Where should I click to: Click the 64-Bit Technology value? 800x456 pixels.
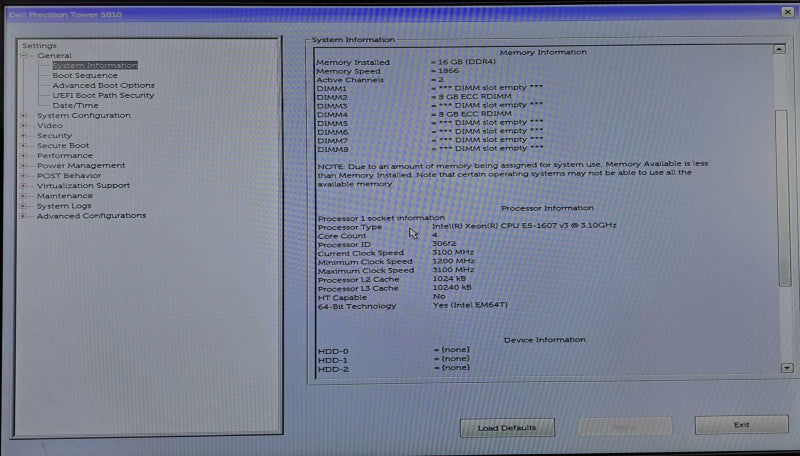(470, 305)
